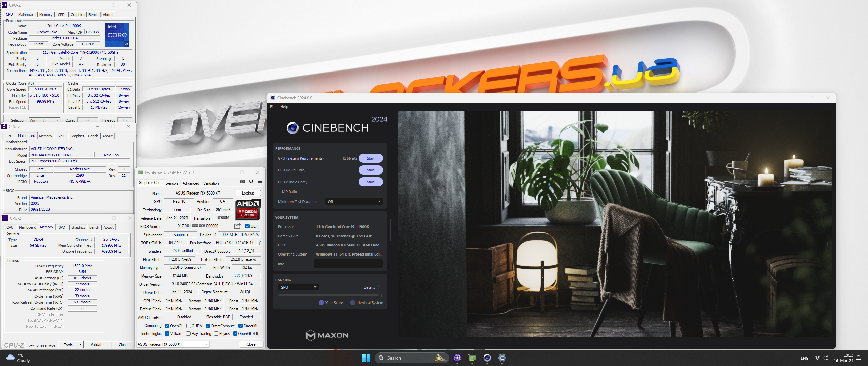Start the CPU Multi Core test
Screen dimensions: 868x366
tap(371, 170)
